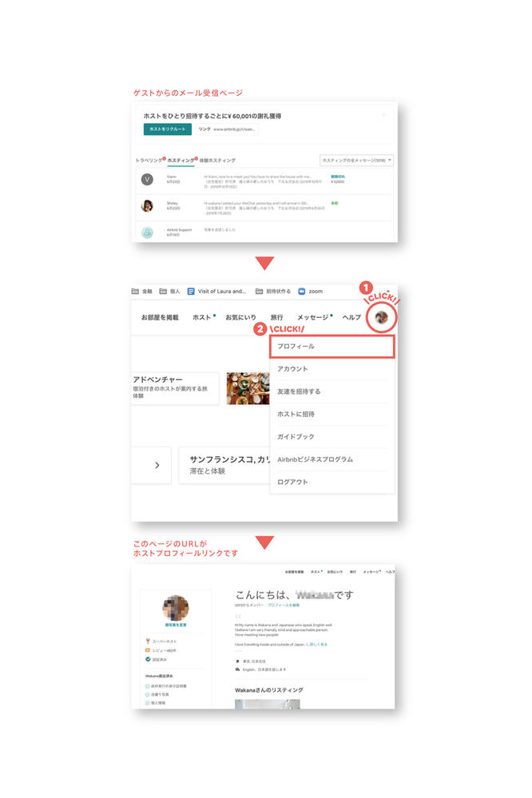The width and height of the screenshot is (532, 798).
Task: Open the 招待状作る bookmark folder
Action: 260,292
